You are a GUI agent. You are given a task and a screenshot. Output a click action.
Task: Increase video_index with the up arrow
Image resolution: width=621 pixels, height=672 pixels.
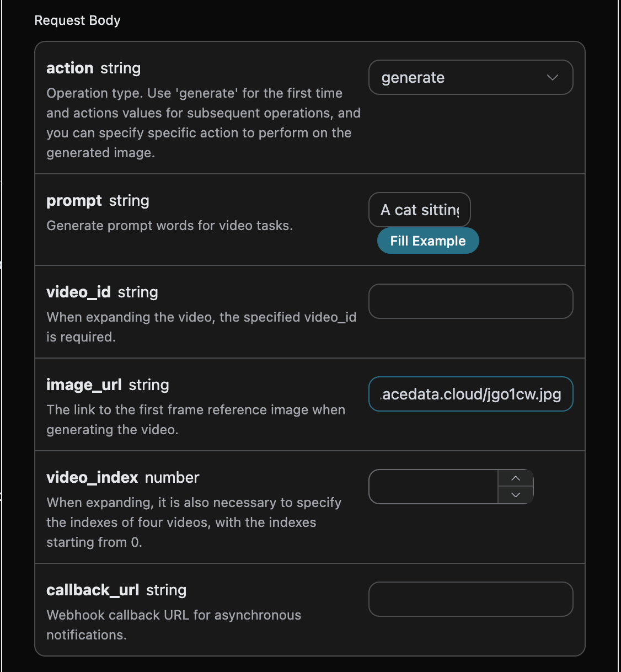(x=516, y=478)
